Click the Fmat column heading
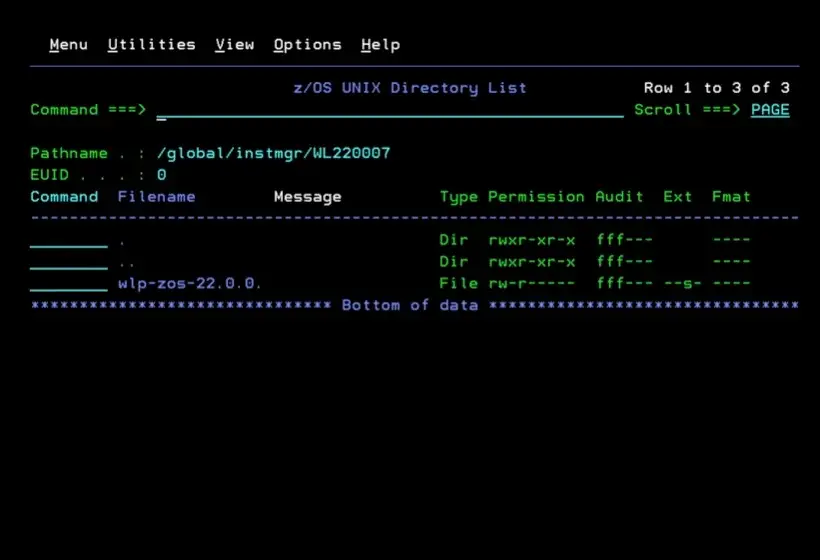 pyautogui.click(x=731, y=197)
